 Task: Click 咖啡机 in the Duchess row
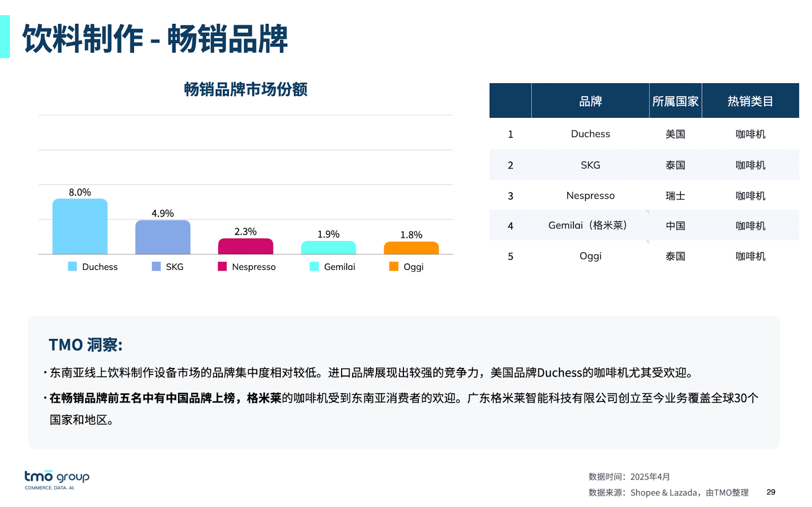[751, 134]
